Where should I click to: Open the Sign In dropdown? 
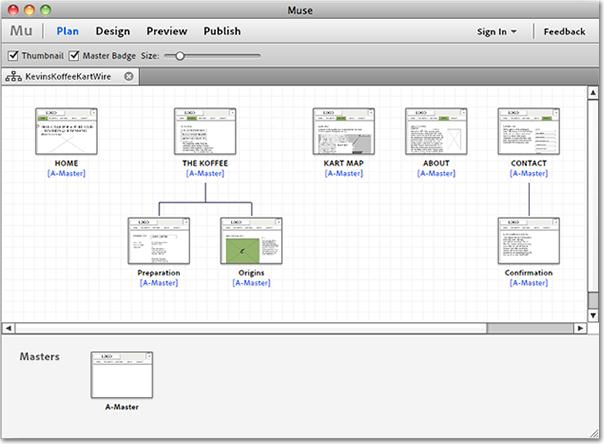[x=497, y=32]
